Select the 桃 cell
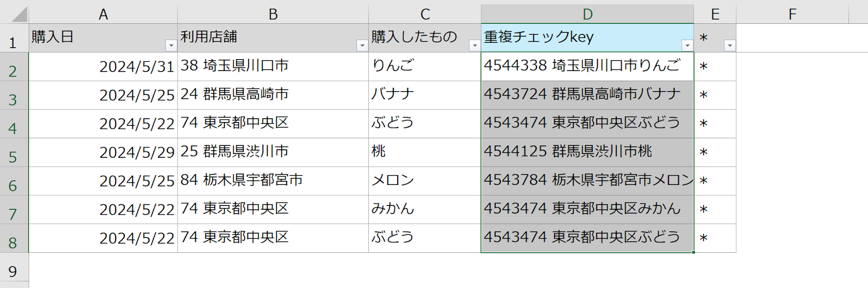 coord(425,153)
